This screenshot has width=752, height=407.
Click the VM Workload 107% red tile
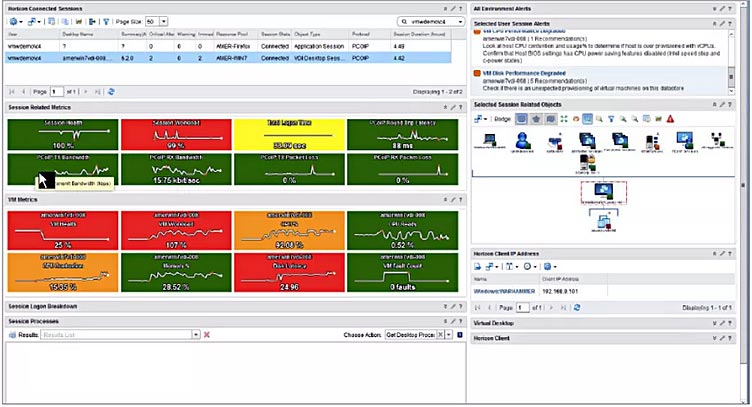click(x=176, y=231)
